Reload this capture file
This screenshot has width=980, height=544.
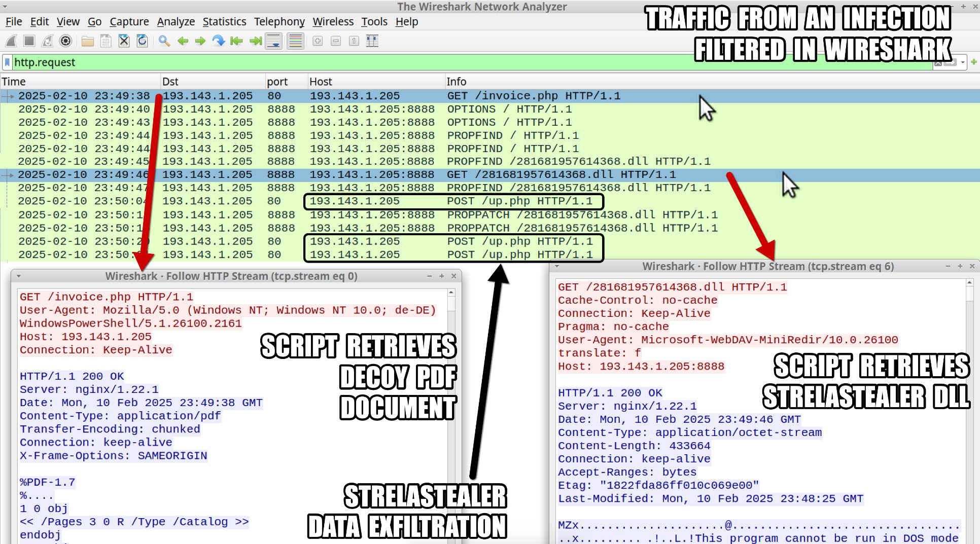point(142,41)
